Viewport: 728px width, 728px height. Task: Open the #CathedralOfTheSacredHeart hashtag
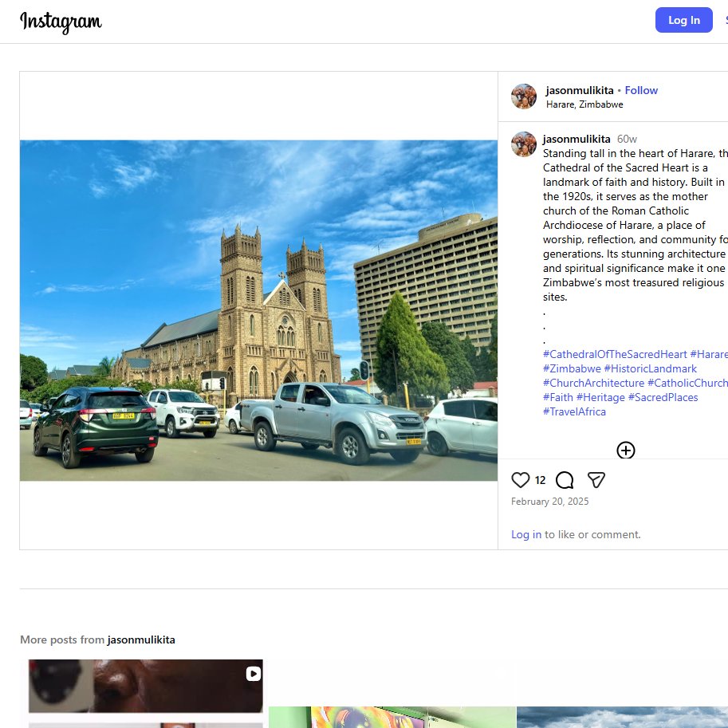615,354
